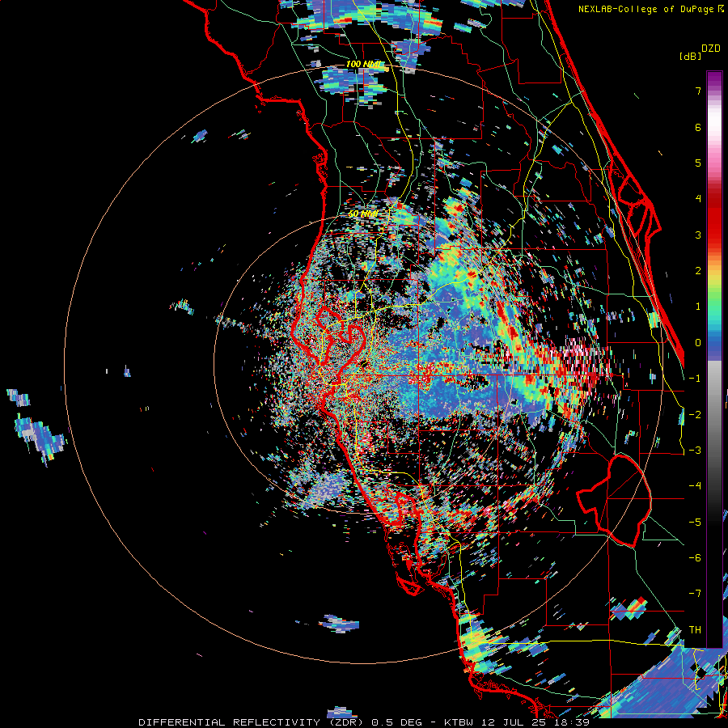Viewport: 728px width, 728px height.
Task: Click the '1' tick label on colorbar
Action: pos(698,307)
